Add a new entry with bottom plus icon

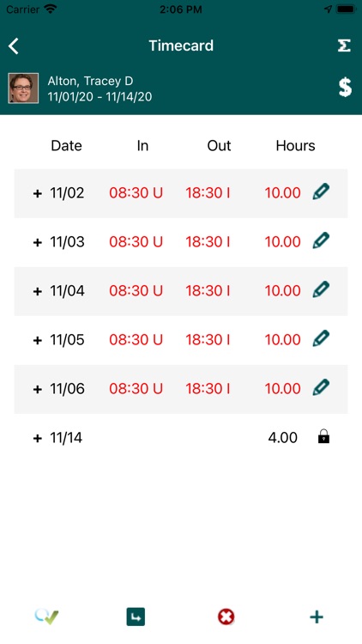[317, 617]
